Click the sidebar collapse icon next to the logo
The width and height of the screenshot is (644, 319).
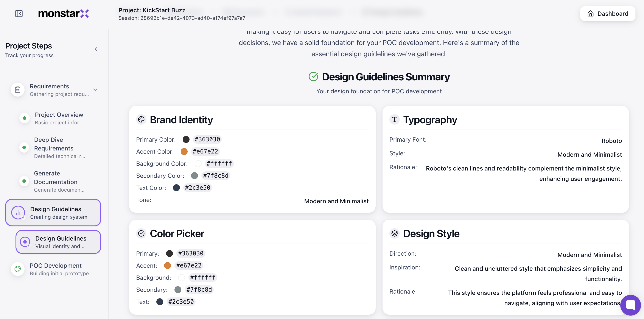pyautogui.click(x=19, y=14)
